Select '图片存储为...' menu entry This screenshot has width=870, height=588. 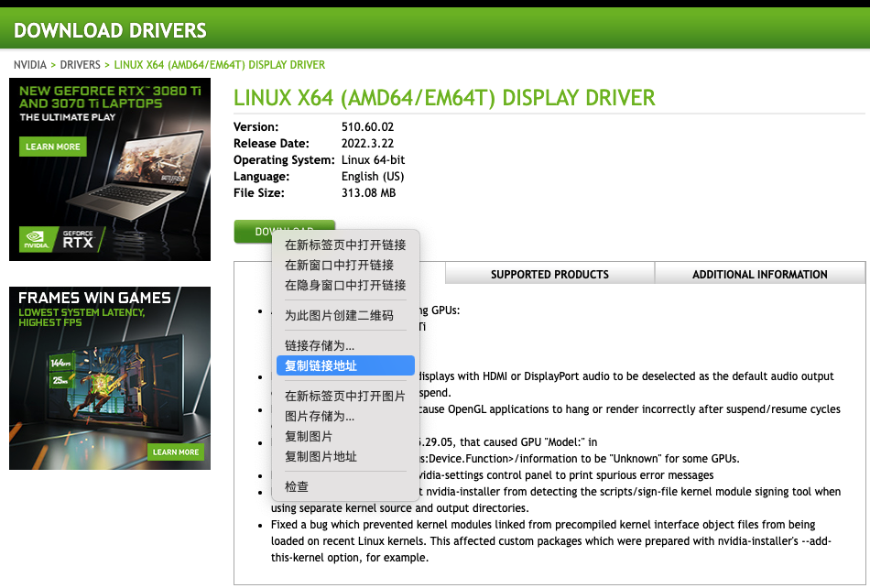point(345,416)
